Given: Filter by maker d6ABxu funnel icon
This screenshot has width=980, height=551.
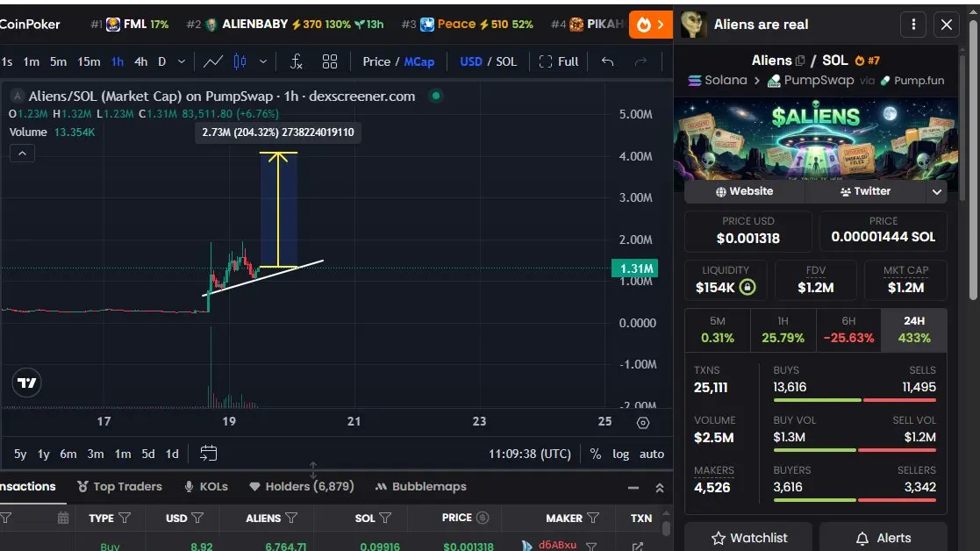Looking at the screenshot, I should 590,546.
